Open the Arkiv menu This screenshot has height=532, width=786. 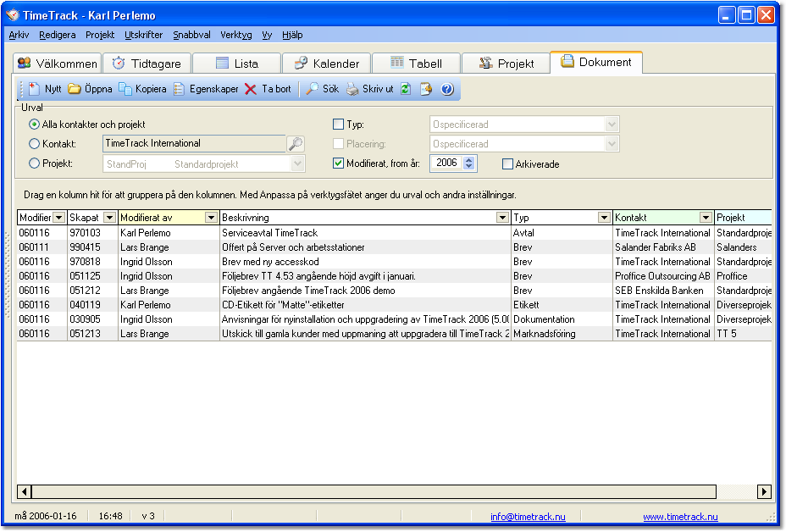[19, 35]
